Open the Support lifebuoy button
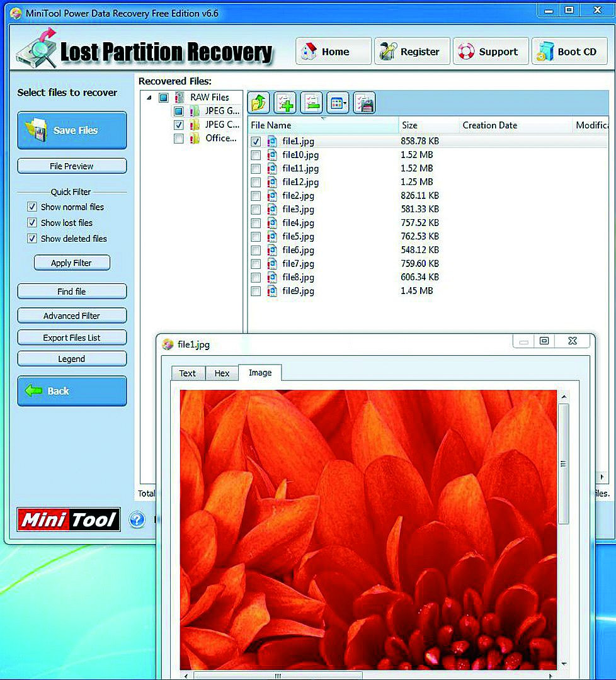This screenshot has height=680, width=616. point(491,52)
